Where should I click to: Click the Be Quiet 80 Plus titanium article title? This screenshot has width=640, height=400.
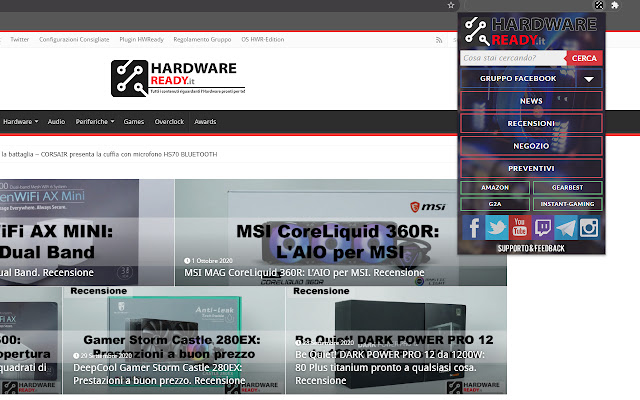[390, 367]
